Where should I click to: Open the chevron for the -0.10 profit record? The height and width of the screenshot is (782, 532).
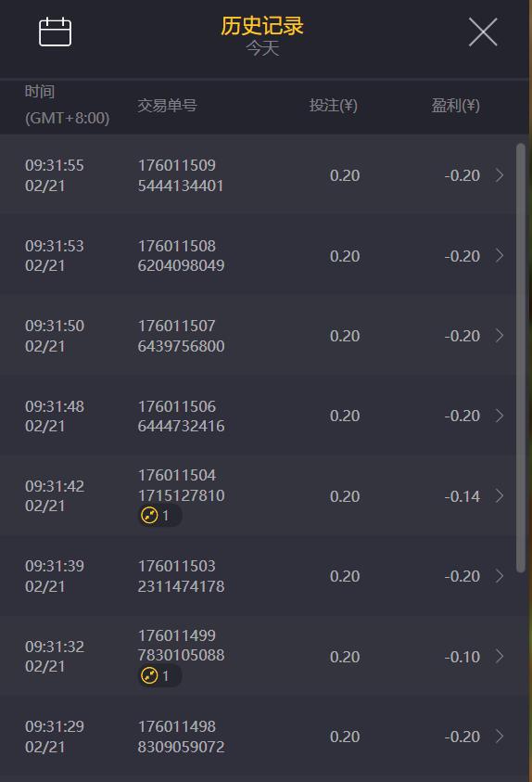point(500,657)
